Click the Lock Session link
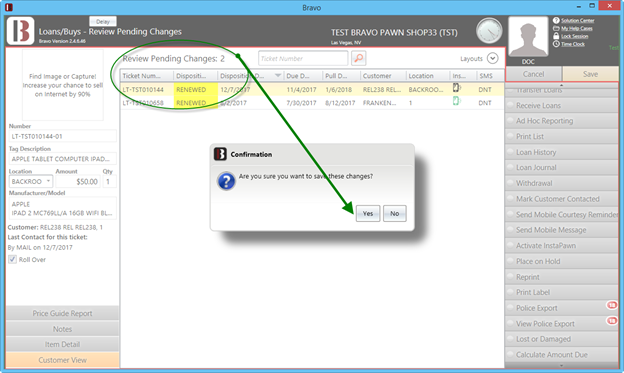624x373 pixels. (x=575, y=36)
